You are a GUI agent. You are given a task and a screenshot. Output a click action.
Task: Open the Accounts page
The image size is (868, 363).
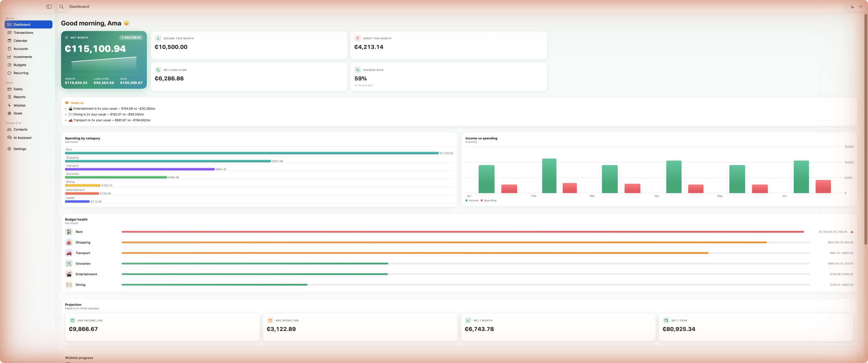[28, 49]
